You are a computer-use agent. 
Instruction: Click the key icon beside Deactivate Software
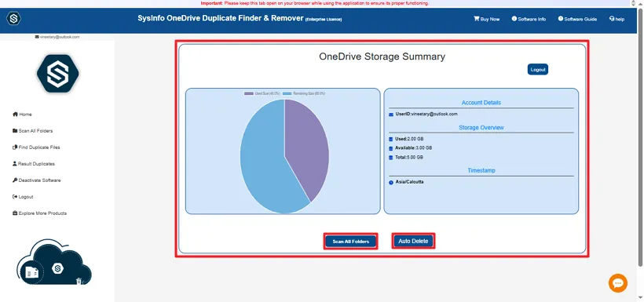tap(15, 180)
